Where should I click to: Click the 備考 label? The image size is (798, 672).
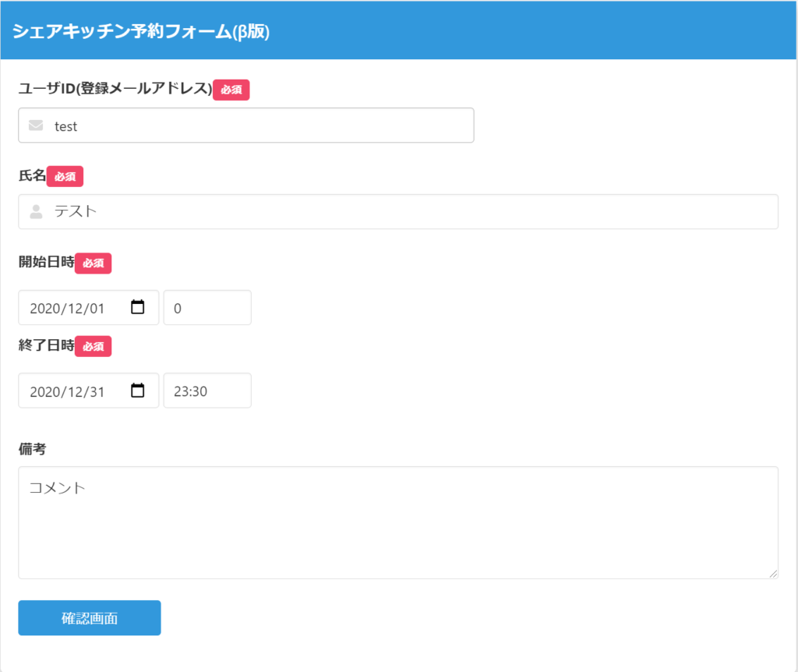tap(32, 449)
